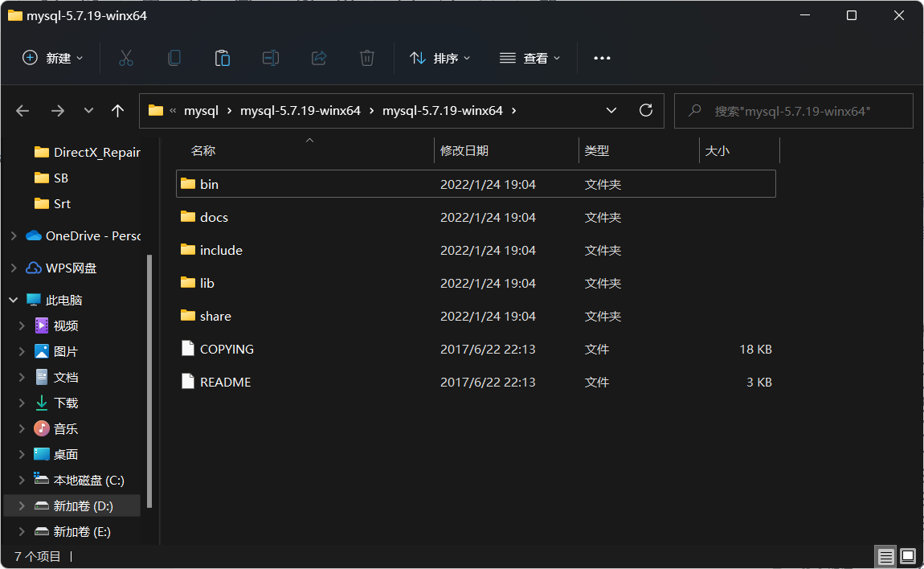Click the folder icon in address bar
This screenshot has width=924, height=569.
point(156,110)
